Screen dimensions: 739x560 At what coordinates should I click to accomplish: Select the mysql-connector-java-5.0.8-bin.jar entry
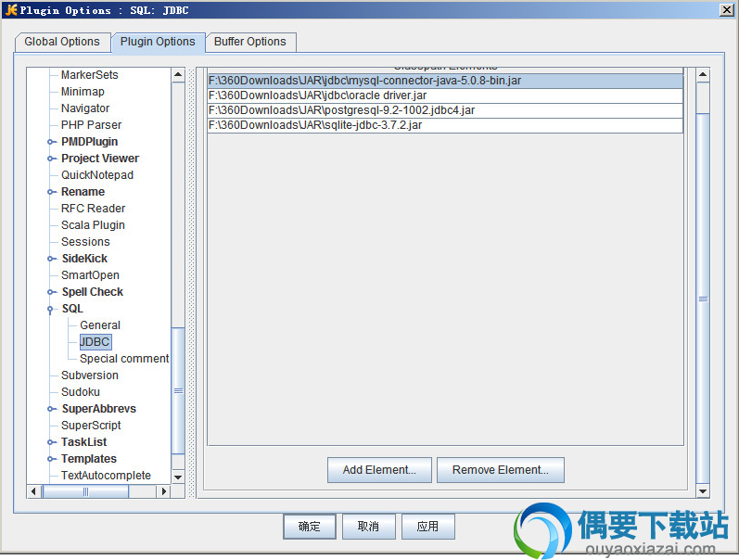[445, 81]
